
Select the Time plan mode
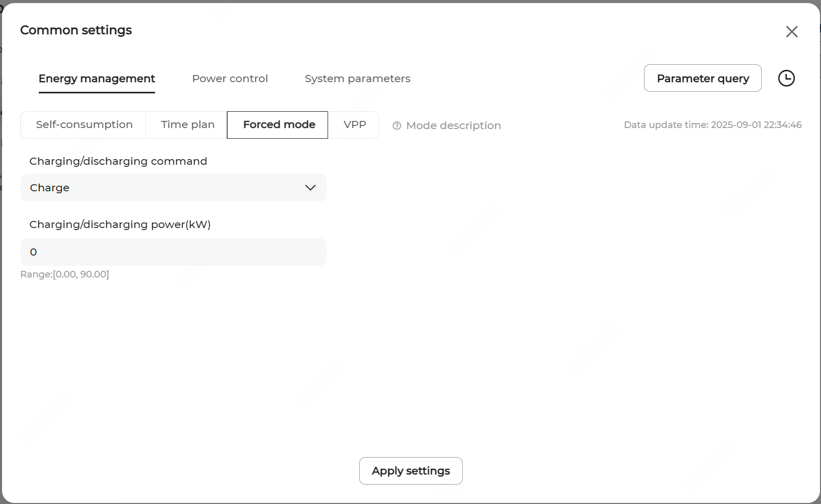pyautogui.click(x=187, y=125)
